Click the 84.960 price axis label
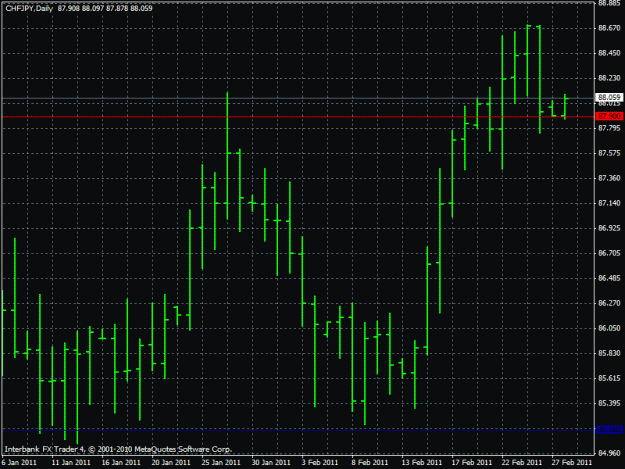This screenshot has height=469, width=625. point(609,453)
